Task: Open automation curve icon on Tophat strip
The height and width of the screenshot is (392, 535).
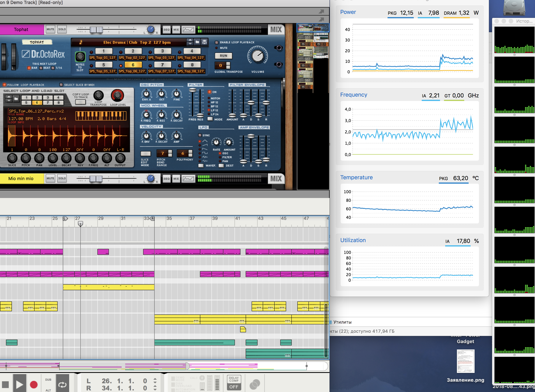Action: click(x=188, y=30)
